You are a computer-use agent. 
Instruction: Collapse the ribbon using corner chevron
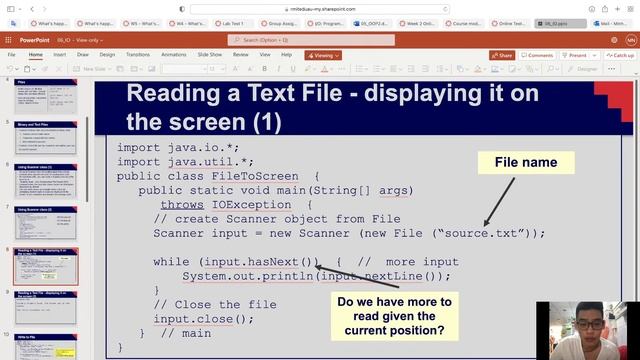pyautogui.click(x=636, y=73)
